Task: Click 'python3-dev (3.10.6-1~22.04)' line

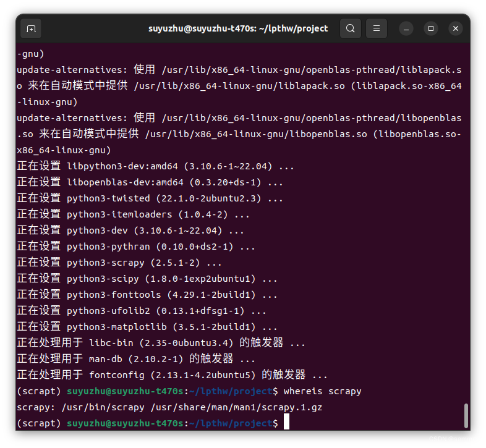Action: click(130, 230)
